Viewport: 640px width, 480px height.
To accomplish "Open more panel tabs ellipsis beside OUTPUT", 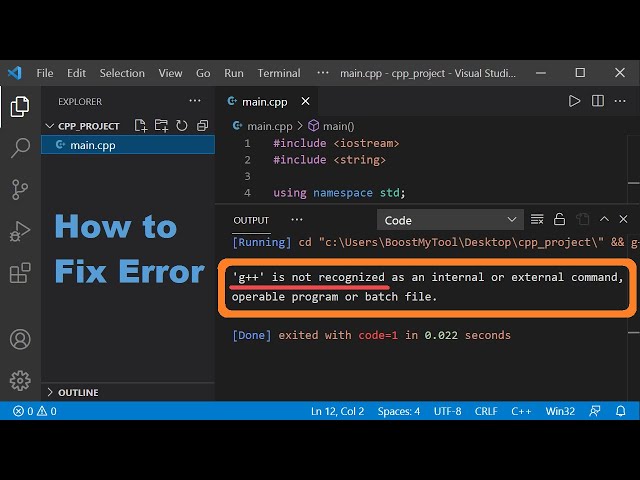I will (297, 220).
